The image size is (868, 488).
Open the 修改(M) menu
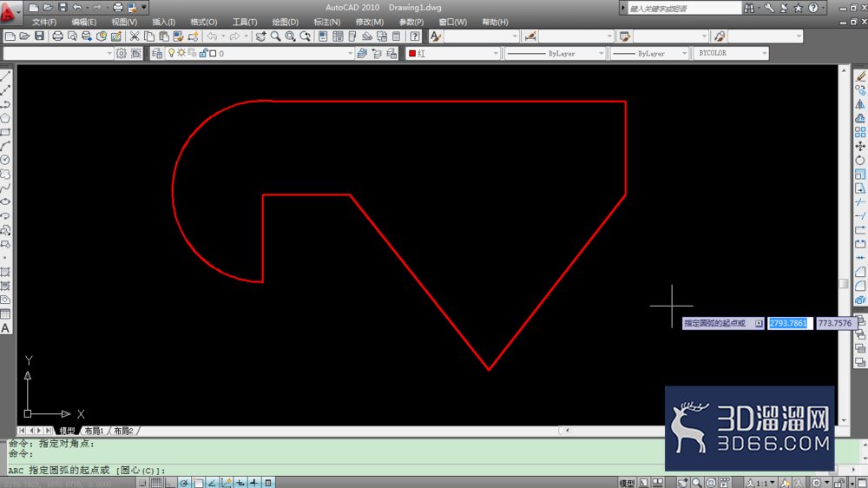(x=369, y=23)
